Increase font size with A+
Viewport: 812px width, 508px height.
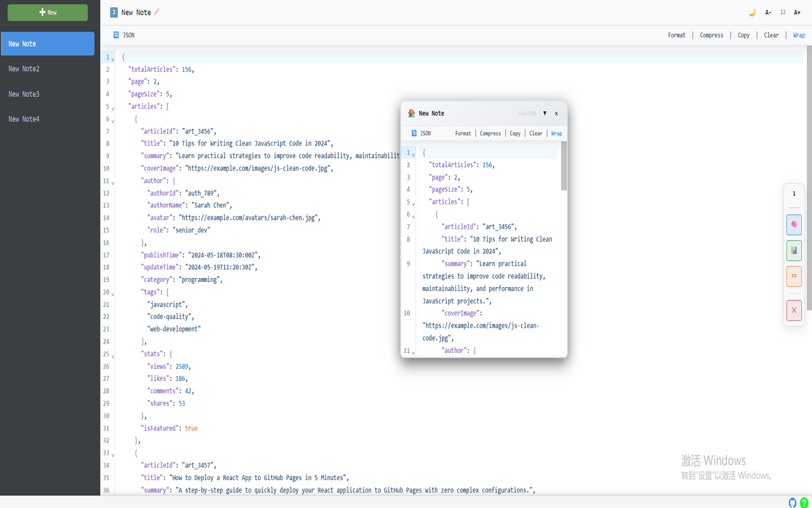(x=797, y=12)
